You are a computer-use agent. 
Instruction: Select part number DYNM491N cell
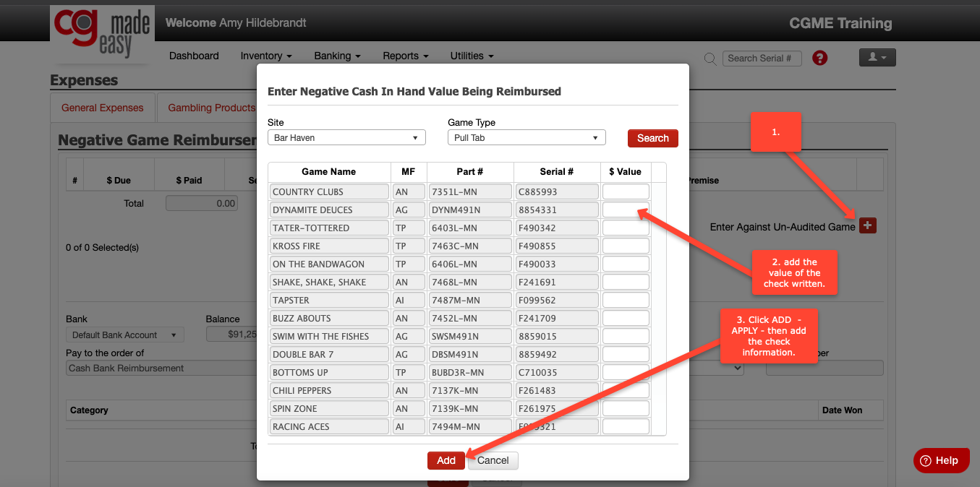[470, 210]
